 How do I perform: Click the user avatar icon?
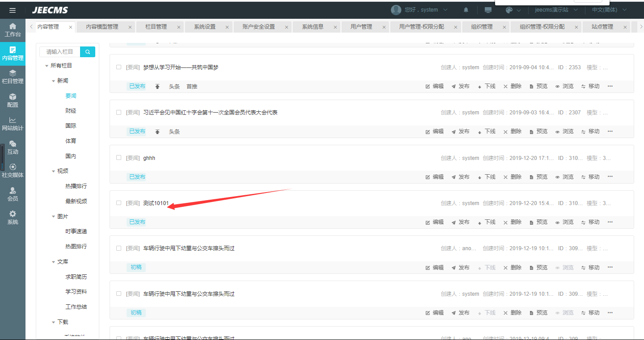click(396, 10)
